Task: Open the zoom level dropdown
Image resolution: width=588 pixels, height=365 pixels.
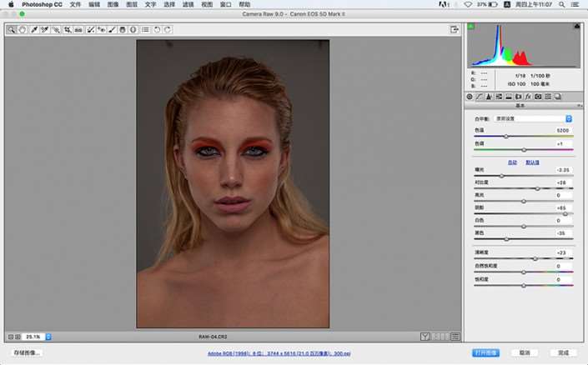Action: coord(48,337)
